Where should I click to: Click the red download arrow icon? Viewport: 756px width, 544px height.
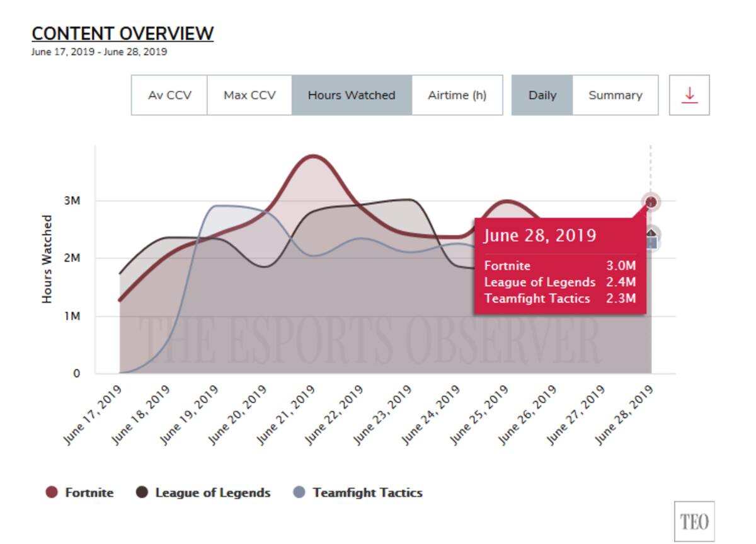689,95
